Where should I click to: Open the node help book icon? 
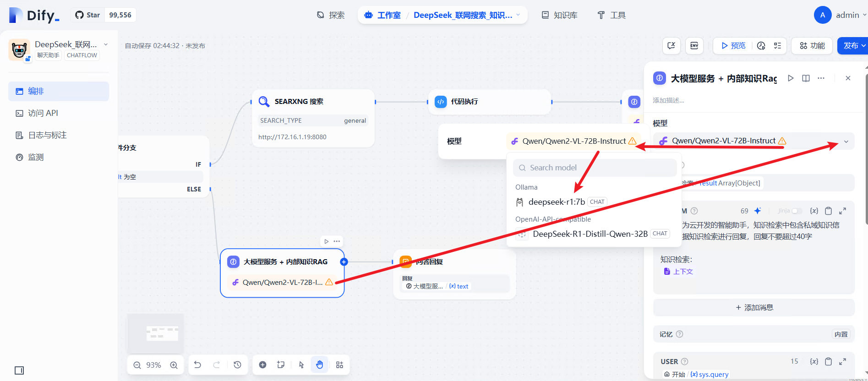pyautogui.click(x=806, y=78)
